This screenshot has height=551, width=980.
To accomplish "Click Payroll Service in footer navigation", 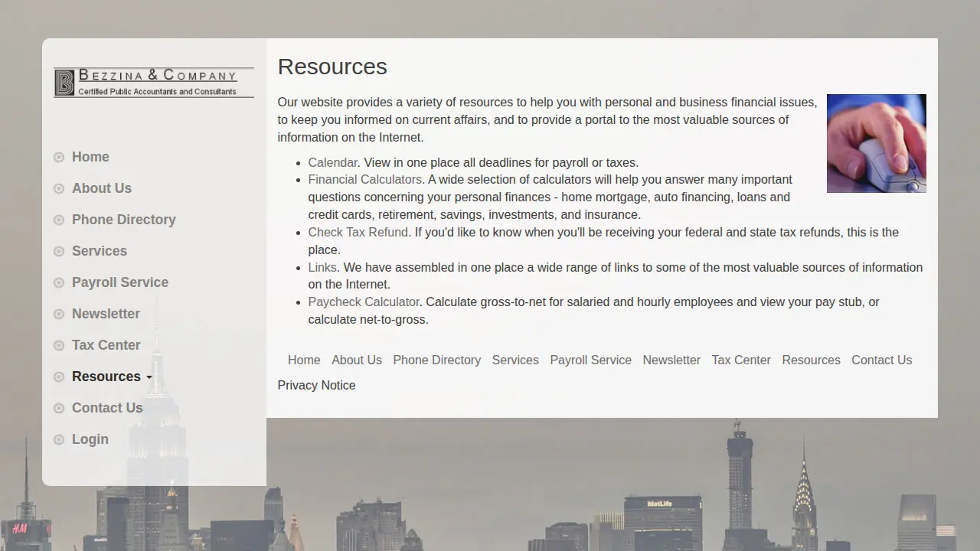I will 591,360.
